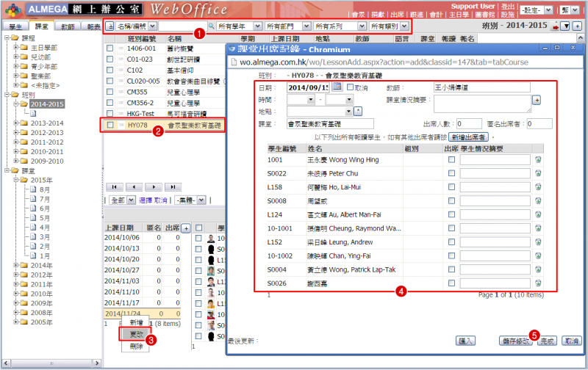
Task: Click the remove icon in row 10-1001 Cheung, Raymond
Action: [x=538, y=228]
